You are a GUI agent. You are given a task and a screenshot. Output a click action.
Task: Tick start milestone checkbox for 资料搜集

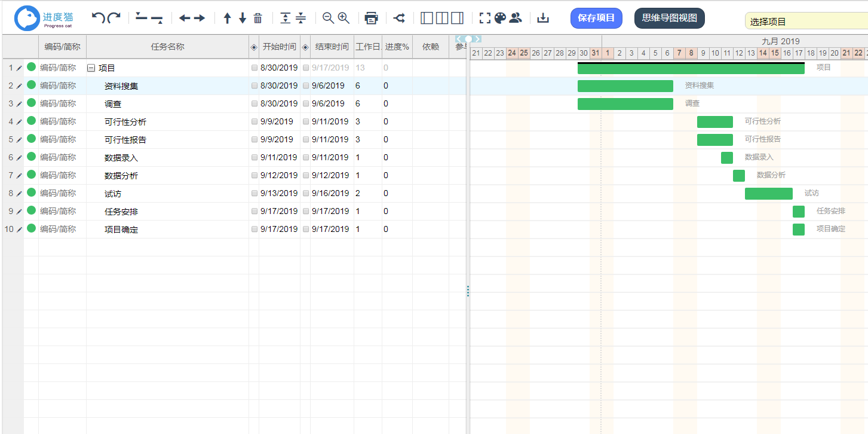[254, 86]
